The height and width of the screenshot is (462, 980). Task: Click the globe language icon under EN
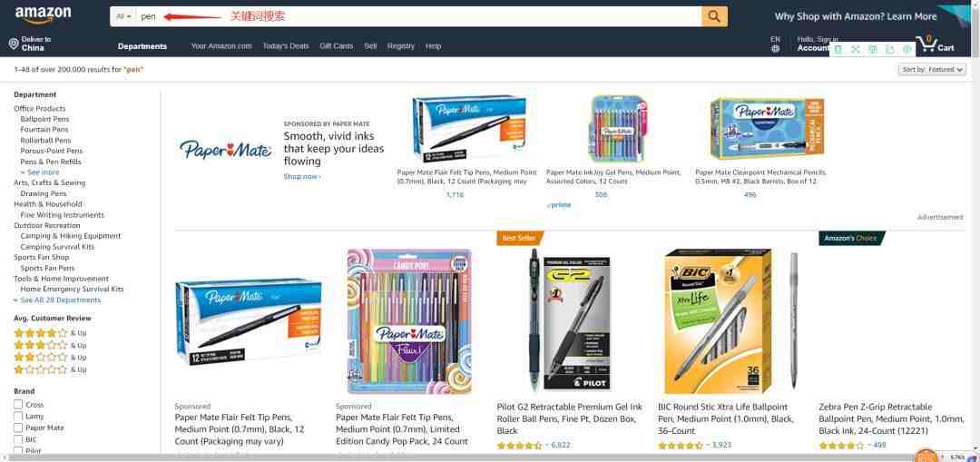pos(775,48)
